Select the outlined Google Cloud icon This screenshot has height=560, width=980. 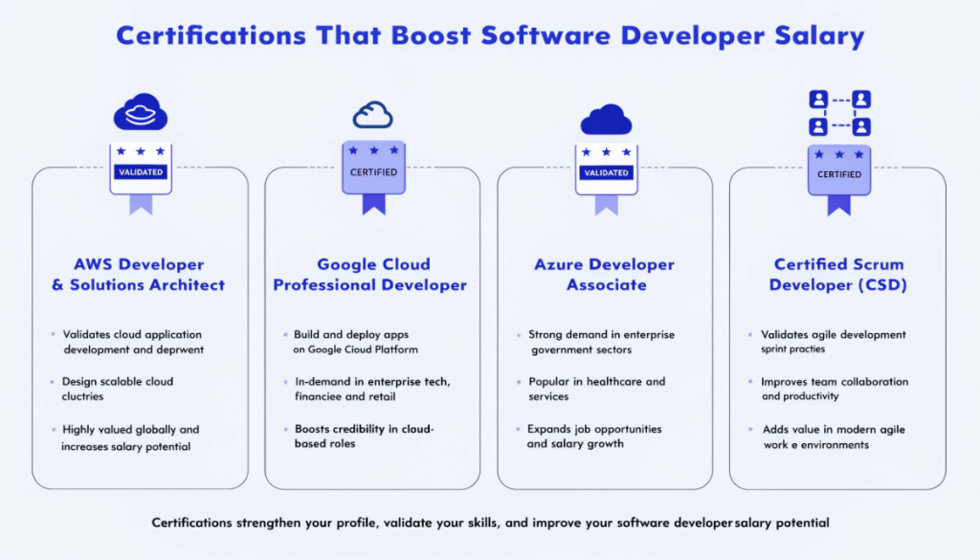pos(373,112)
